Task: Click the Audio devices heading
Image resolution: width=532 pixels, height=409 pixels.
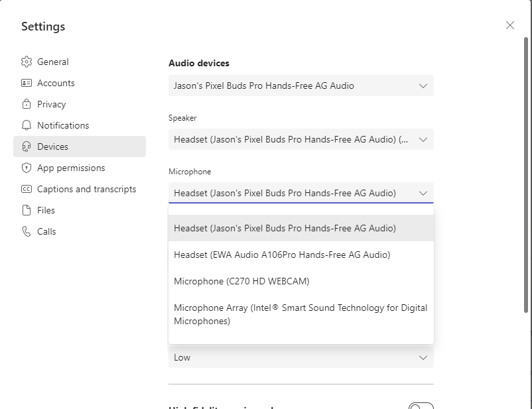Action: [199, 63]
